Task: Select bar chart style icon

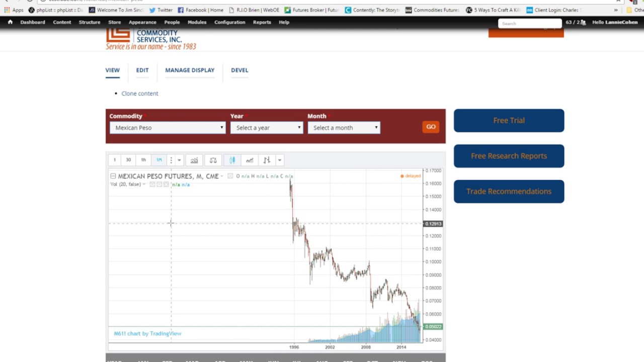Action: click(x=267, y=160)
